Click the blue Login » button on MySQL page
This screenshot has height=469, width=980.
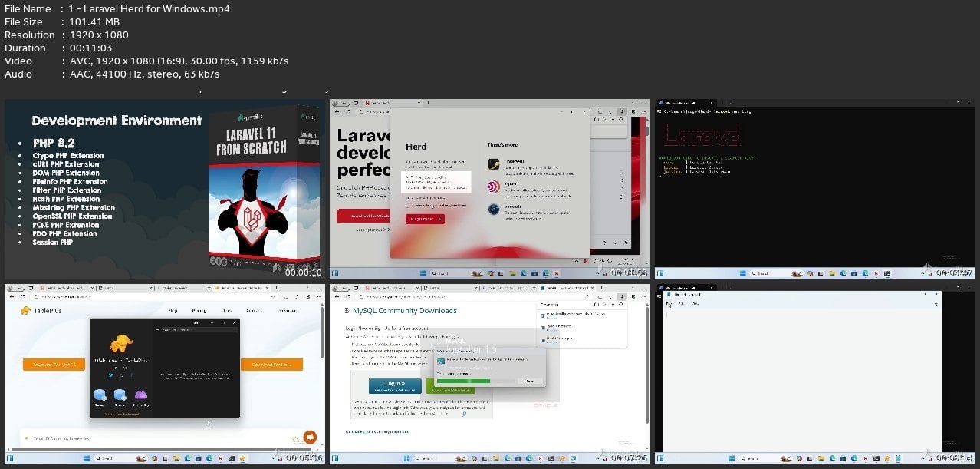click(x=395, y=385)
